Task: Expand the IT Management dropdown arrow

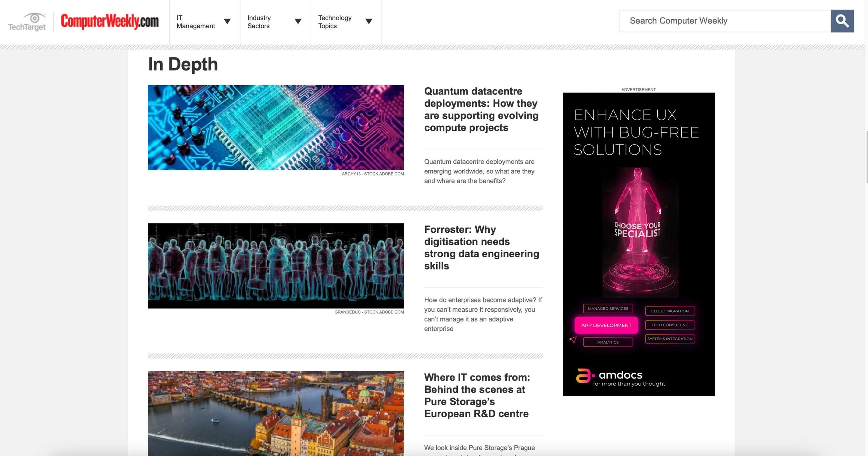Action: 227,22
